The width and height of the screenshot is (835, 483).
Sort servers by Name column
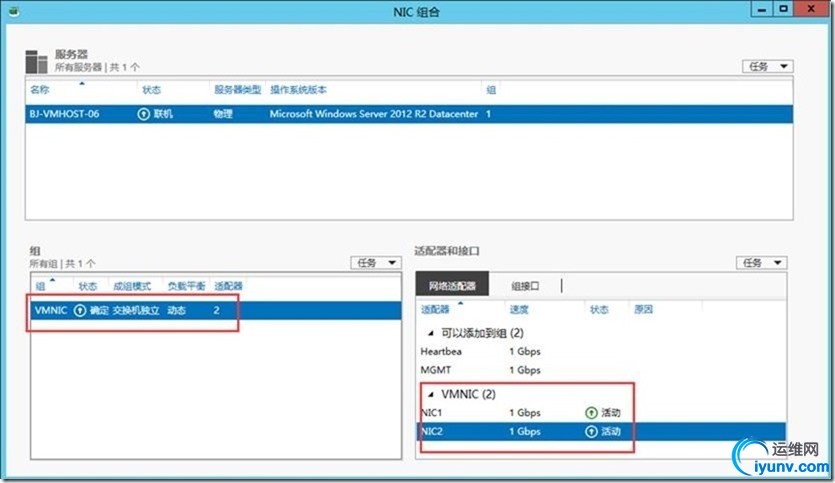(40, 89)
